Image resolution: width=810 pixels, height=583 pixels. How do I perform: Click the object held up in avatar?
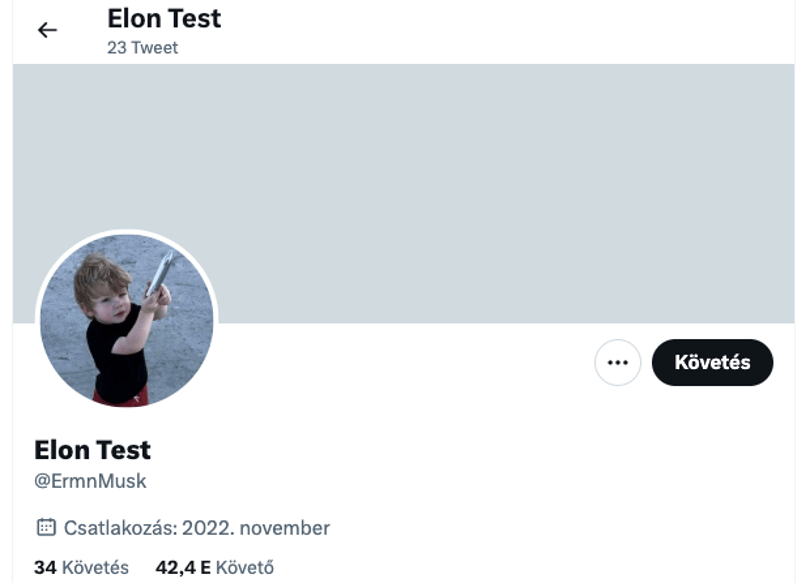click(160, 272)
